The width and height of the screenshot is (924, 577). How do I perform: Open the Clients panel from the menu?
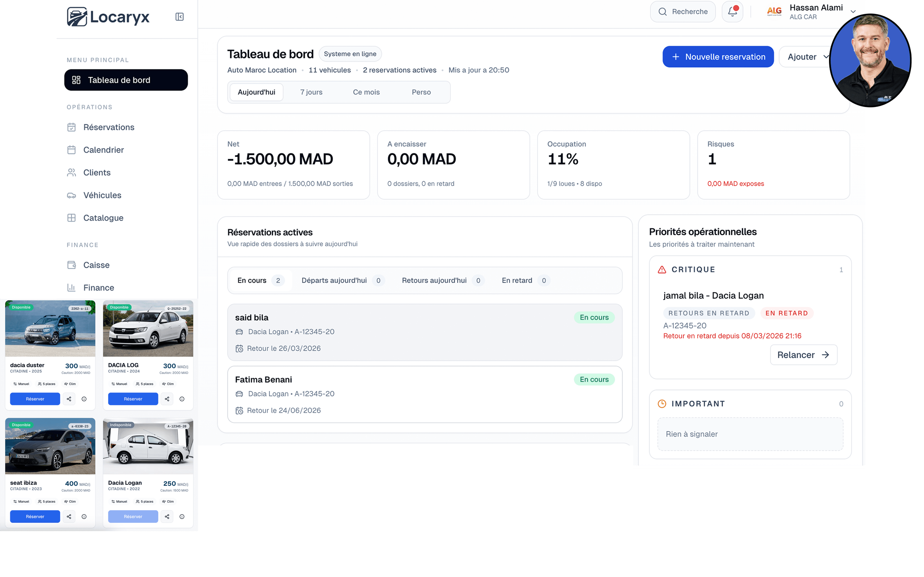coord(96,173)
